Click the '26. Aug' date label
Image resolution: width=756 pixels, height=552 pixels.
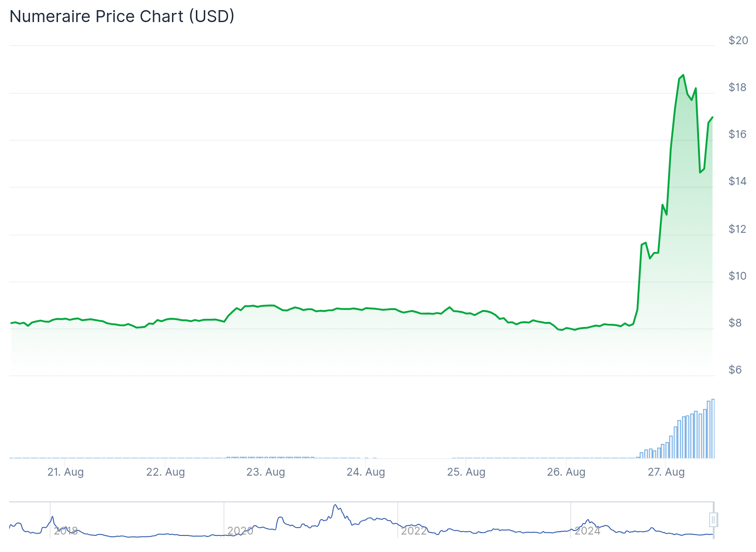tap(567, 472)
